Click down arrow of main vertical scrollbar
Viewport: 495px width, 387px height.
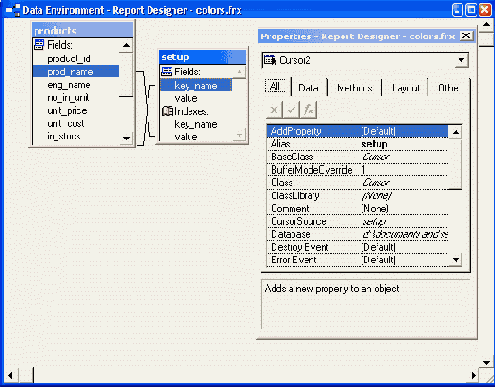click(486, 362)
